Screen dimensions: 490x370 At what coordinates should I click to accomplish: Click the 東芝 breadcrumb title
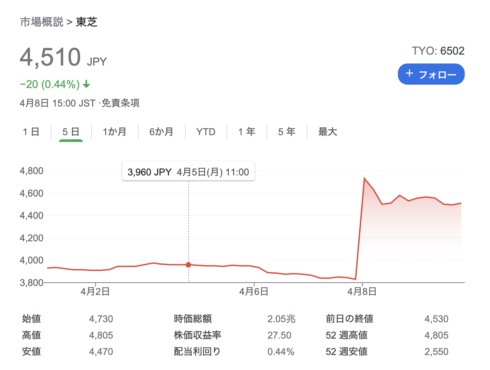point(87,22)
